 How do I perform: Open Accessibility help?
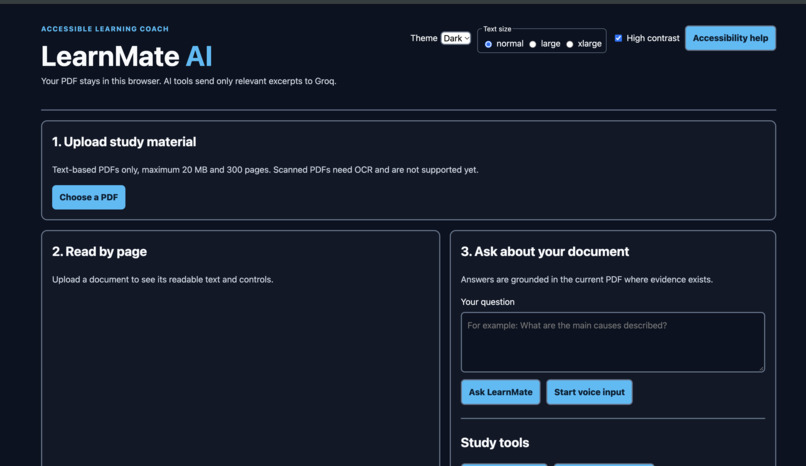click(x=730, y=38)
